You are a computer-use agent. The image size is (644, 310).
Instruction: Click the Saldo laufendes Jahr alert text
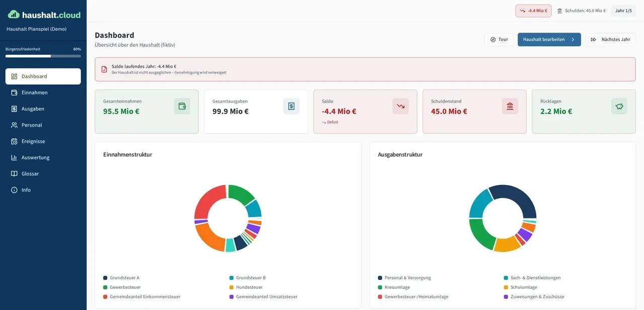point(144,66)
